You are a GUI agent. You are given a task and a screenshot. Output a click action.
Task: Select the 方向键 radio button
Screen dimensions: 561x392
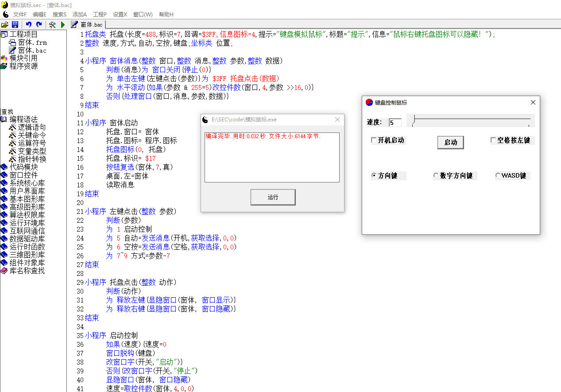374,176
